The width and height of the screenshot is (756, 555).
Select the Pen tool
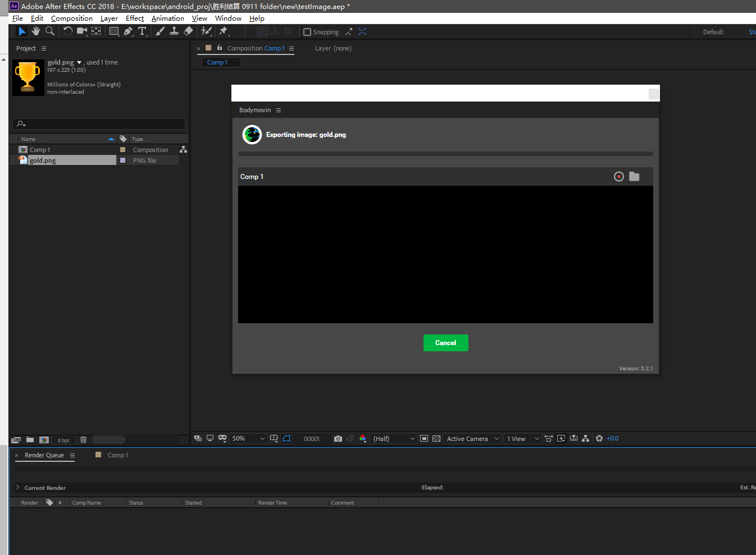128,31
